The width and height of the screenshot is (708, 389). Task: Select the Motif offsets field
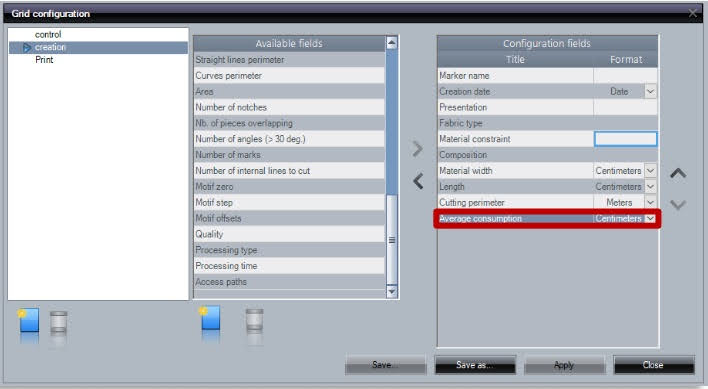[x=289, y=218]
